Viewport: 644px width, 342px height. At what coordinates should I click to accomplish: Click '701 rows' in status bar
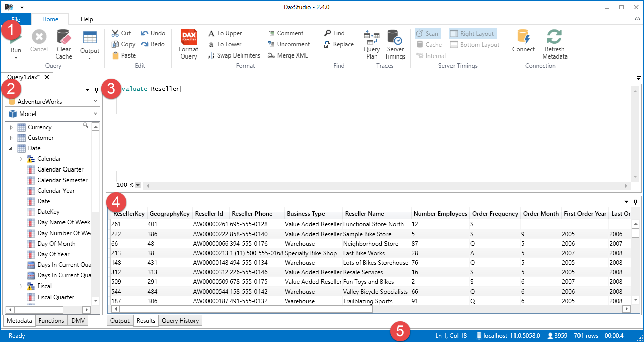click(586, 335)
